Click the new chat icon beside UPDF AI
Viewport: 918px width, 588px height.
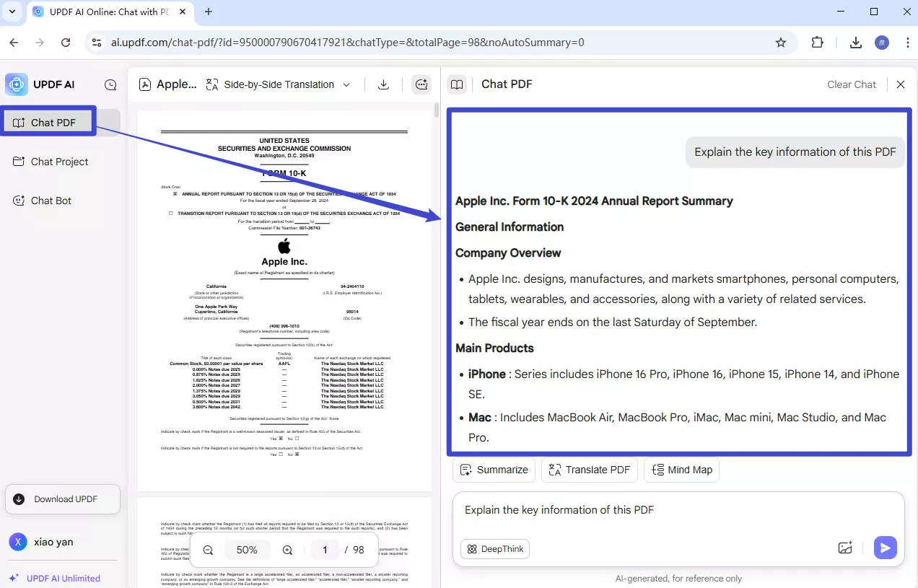coord(110,84)
